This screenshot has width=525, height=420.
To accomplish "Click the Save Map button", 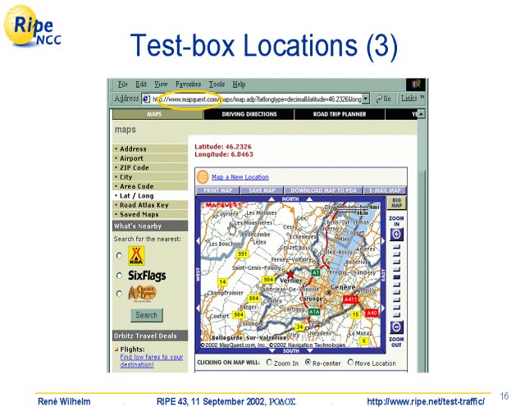I will [262, 190].
